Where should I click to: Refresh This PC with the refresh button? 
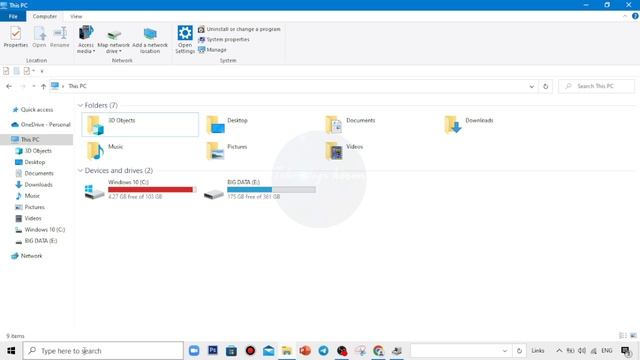[x=545, y=87]
